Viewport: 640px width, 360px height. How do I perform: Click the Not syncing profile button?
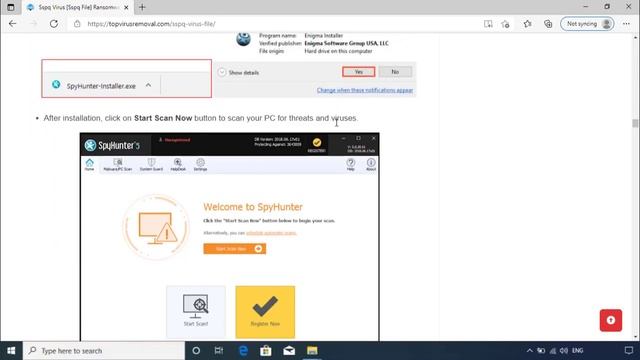click(x=587, y=24)
